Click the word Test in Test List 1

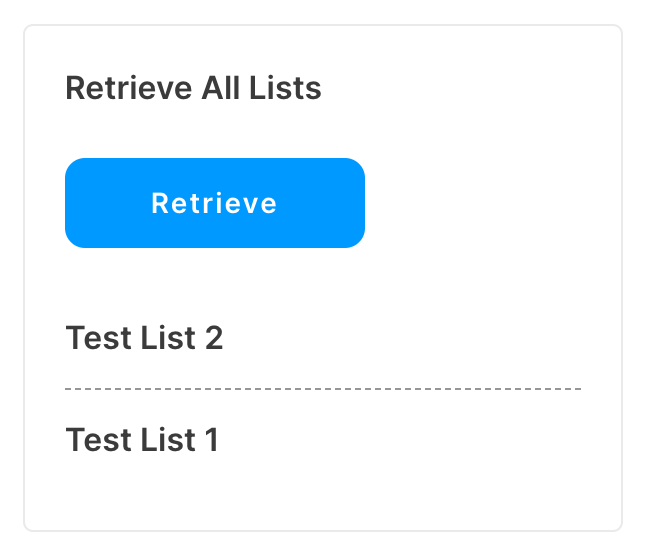click(99, 439)
